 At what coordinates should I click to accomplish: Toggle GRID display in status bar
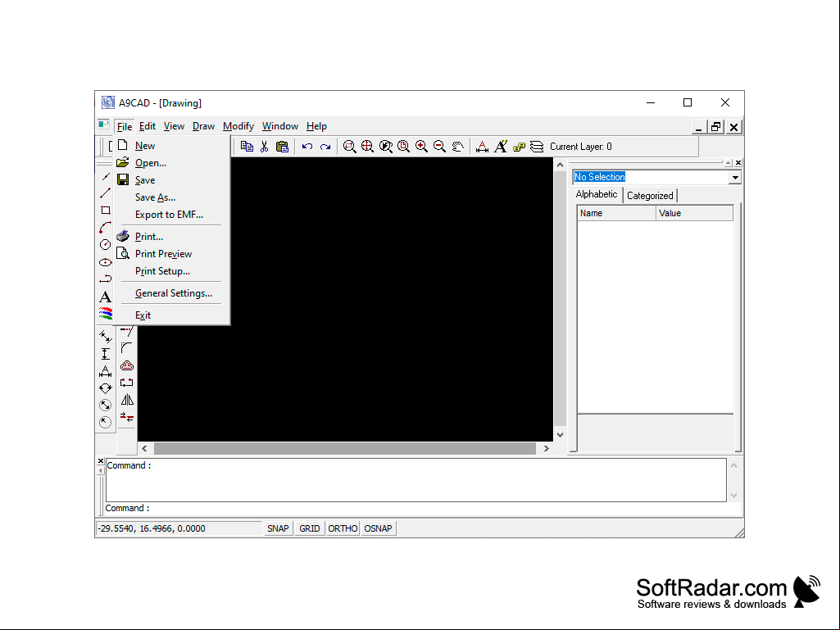(x=310, y=528)
